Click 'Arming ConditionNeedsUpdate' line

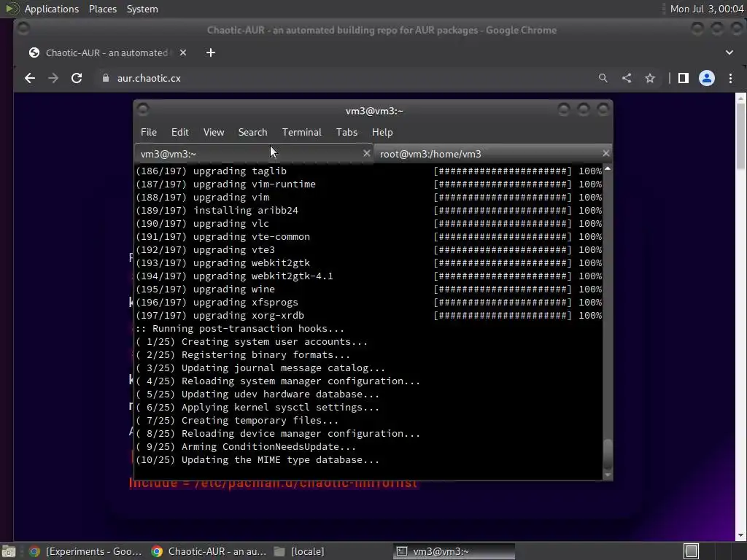coord(246,447)
